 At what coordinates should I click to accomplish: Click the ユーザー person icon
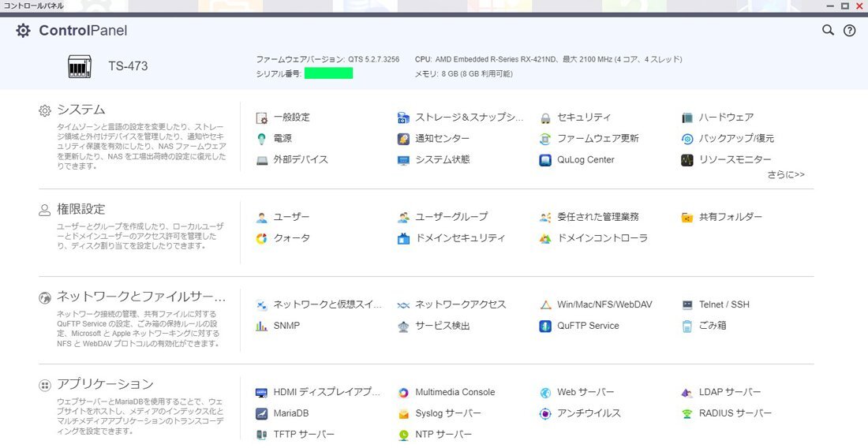point(262,218)
